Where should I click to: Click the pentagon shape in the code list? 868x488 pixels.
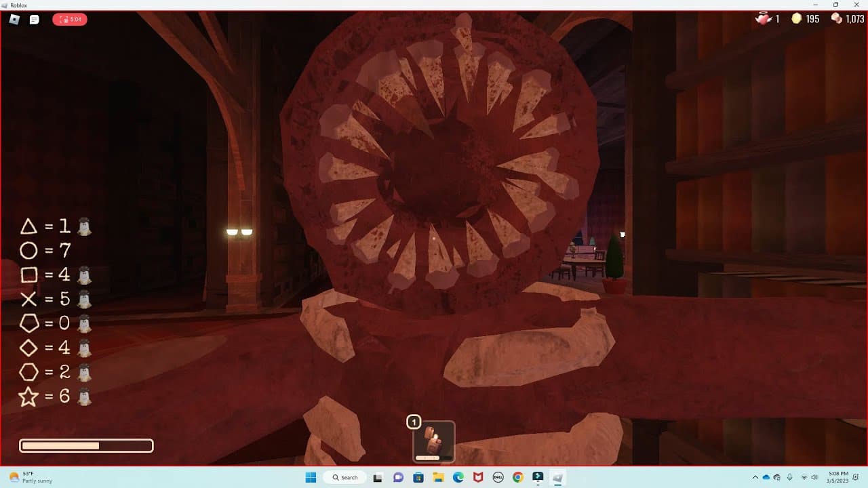click(28, 324)
